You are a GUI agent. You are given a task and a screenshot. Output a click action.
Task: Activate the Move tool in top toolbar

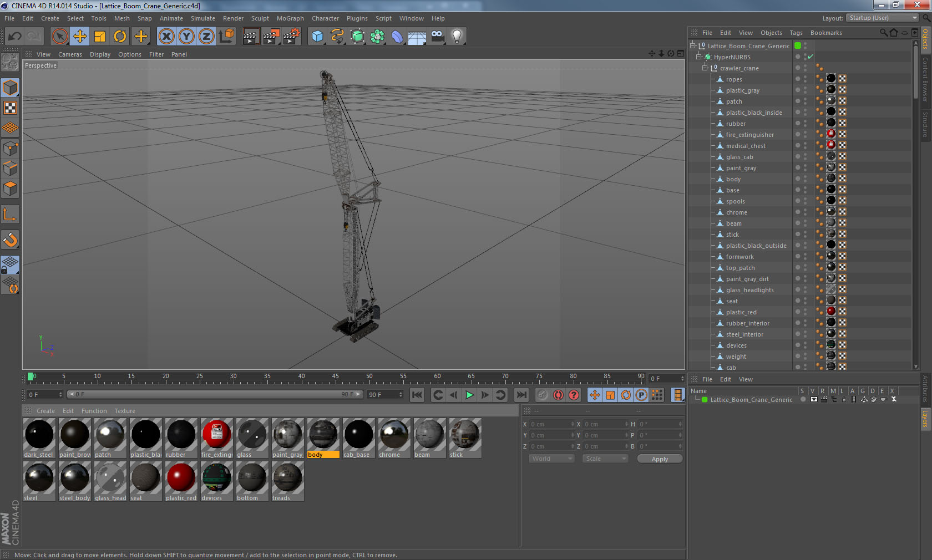pyautogui.click(x=80, y=37)
